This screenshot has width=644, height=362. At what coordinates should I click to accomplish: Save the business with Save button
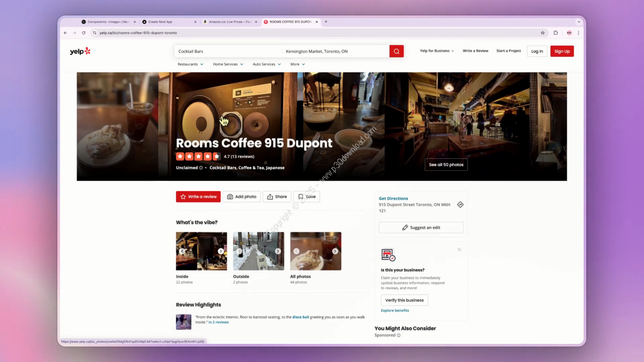click(306, 197)
